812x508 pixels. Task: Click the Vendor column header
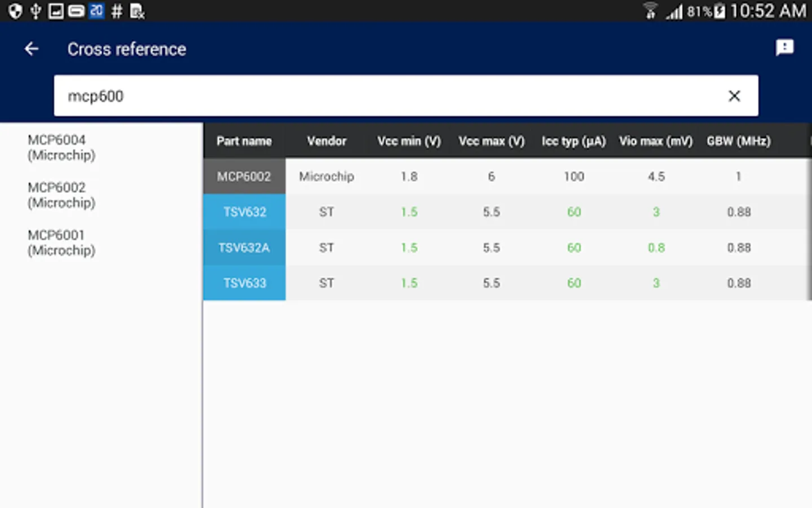pos(326,141)
